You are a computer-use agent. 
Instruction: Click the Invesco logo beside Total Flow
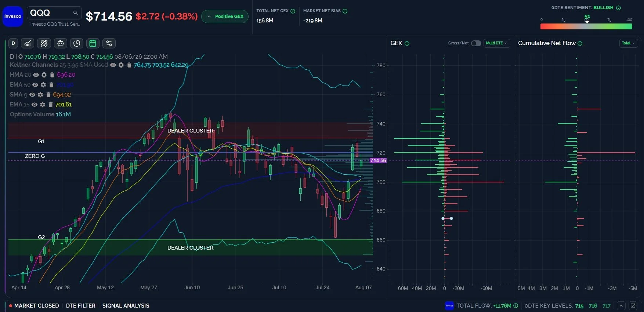[x=449, y=306]
